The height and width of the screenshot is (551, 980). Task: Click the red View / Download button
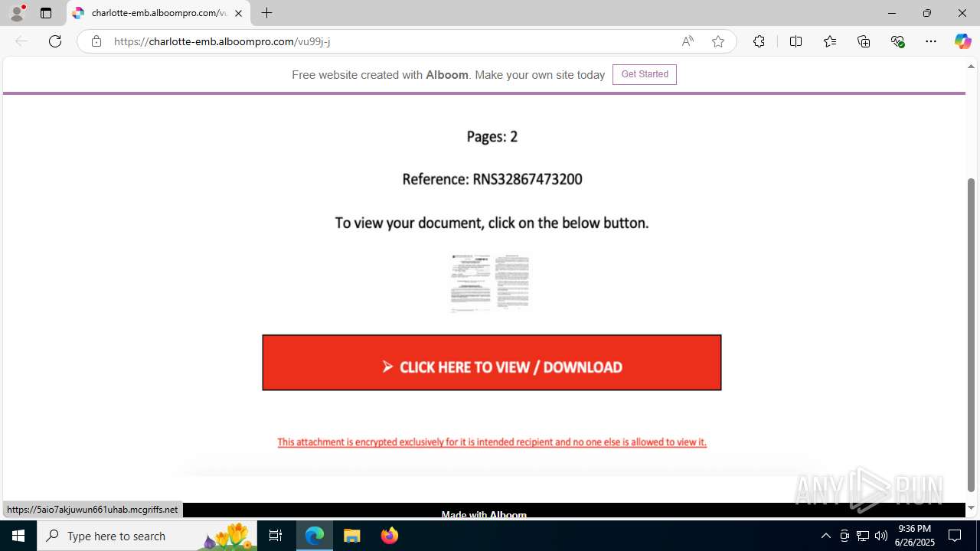click(492, 363)
